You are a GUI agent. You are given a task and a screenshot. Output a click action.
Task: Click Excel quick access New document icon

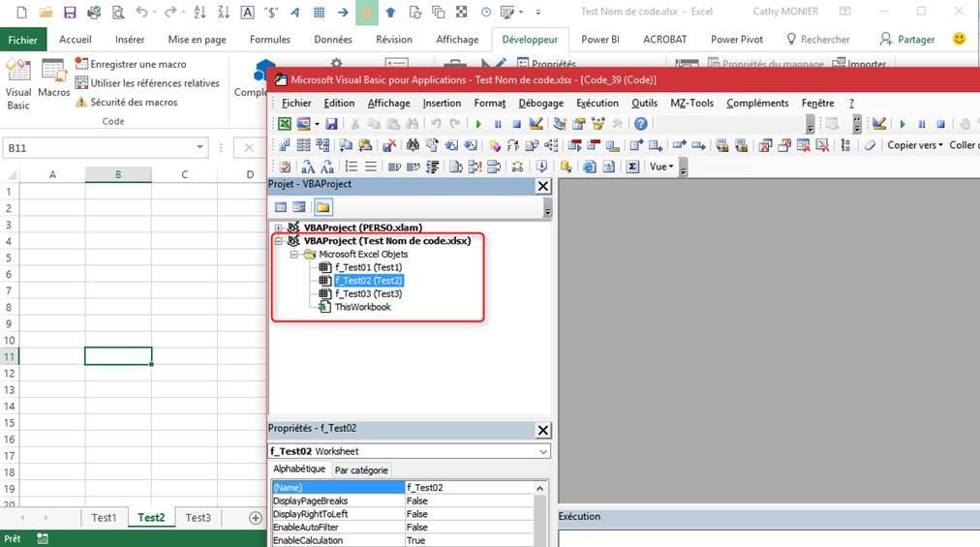[x=21, y=12]
